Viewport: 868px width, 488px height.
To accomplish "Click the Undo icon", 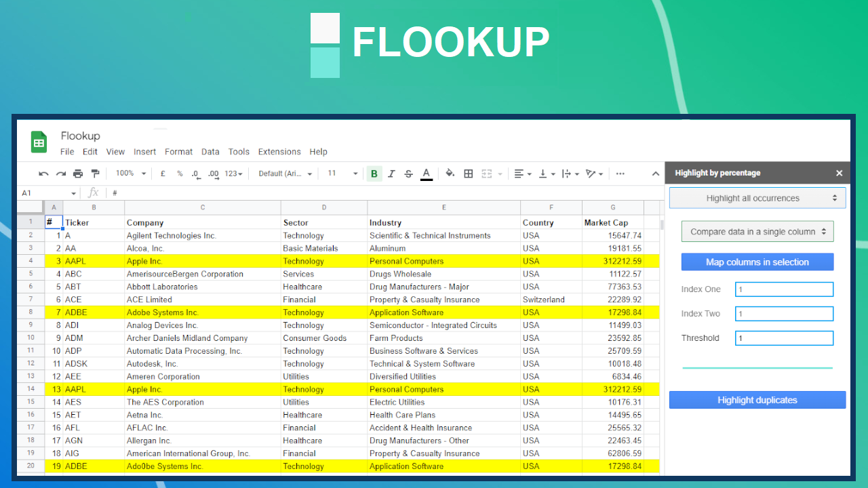I will 43,174.
